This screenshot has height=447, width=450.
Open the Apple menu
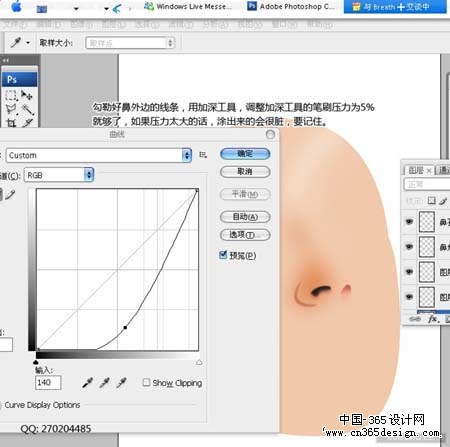click(16, 6)
